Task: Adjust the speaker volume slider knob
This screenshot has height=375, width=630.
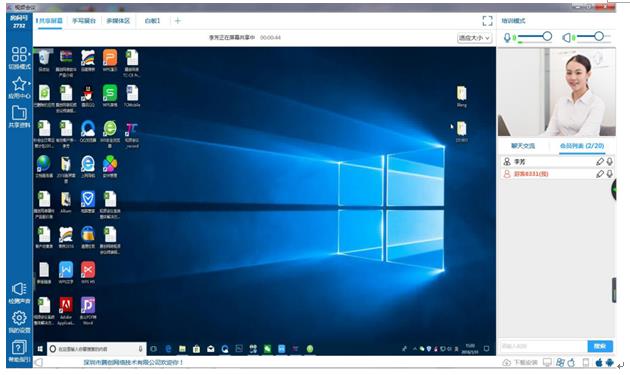Action: point(599,36)
